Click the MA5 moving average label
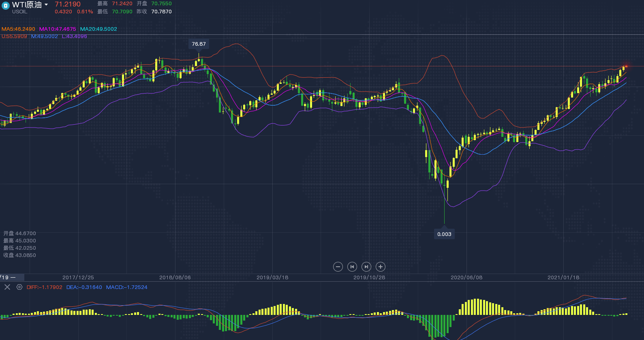The height and width of the screenshot is (340, 644). 18,29
